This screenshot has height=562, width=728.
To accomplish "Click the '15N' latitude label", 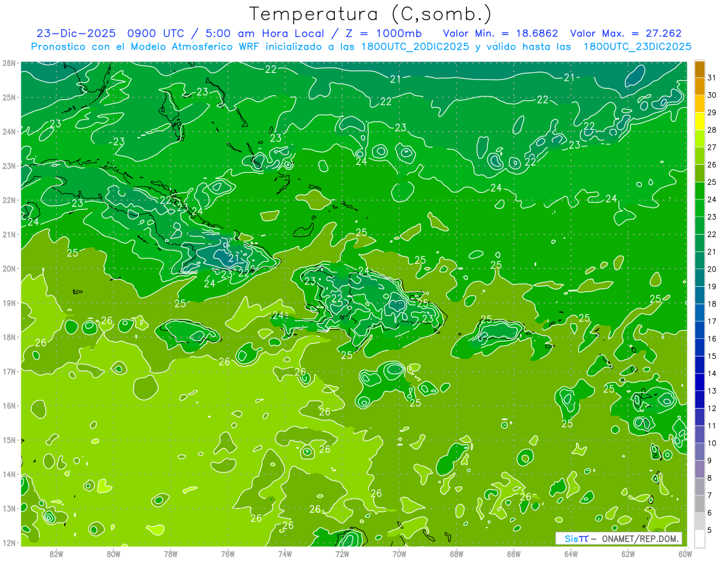I will tap(8, 440).
